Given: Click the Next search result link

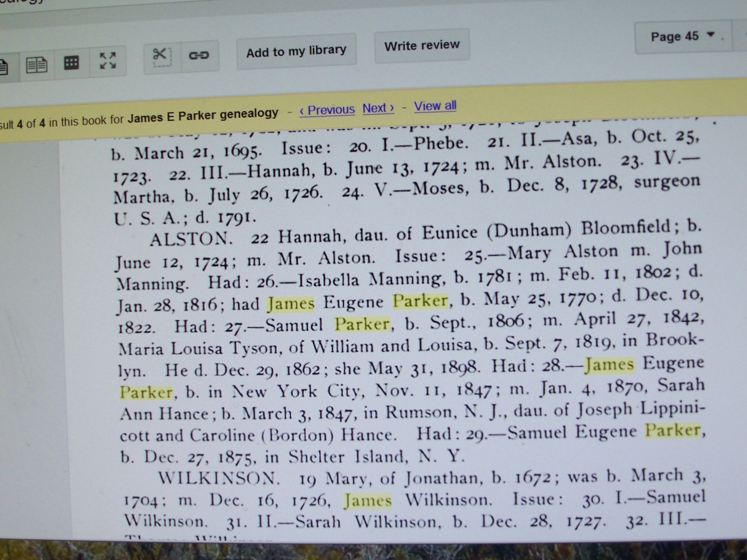Looking at the screenshot, I should (x=378, y=108).
